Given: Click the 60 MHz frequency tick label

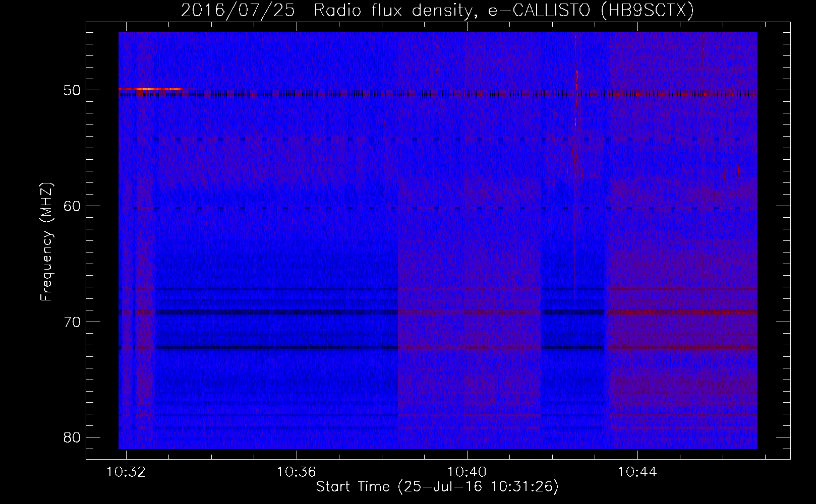Looking at the screenshot, I should (72, 206).
